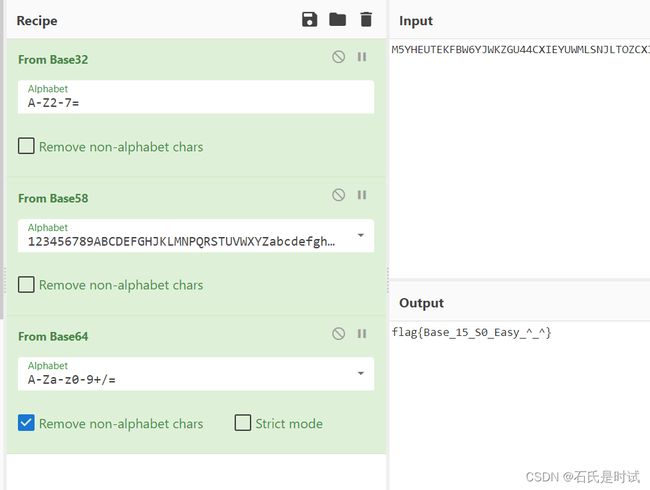Disable the From Base32 operation
The image size is (650, 490).
click(338, 57)
